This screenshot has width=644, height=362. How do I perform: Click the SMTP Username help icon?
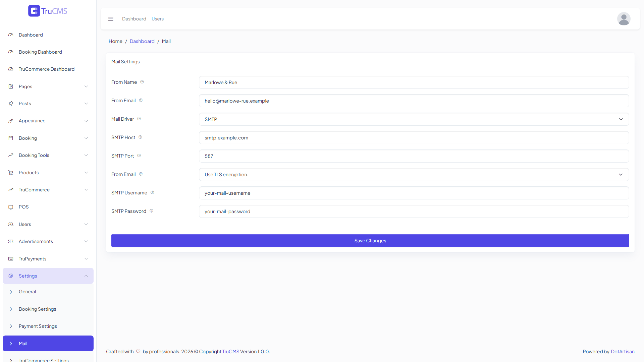click(152, 192)
